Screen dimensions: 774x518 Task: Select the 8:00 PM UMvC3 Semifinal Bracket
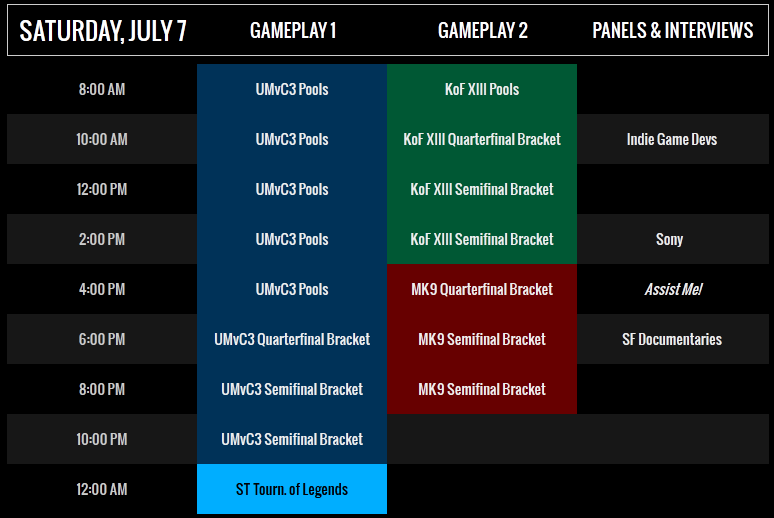point(292,389)
